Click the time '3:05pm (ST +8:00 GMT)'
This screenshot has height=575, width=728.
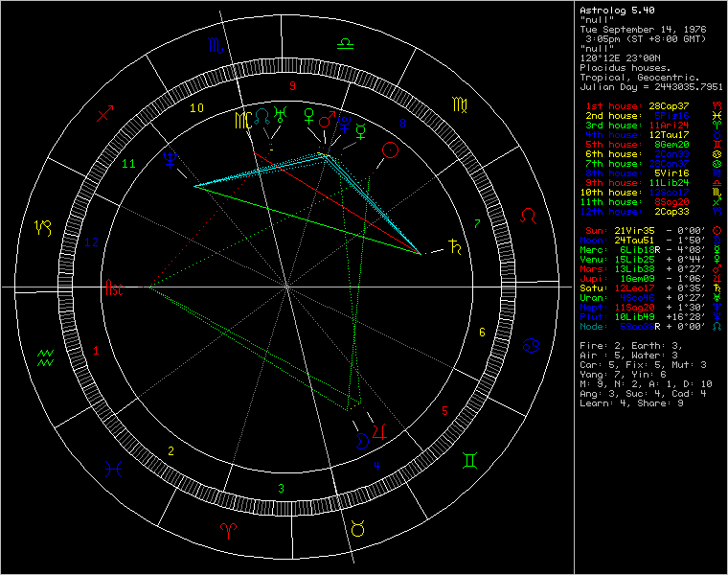[x=646, y=39]
